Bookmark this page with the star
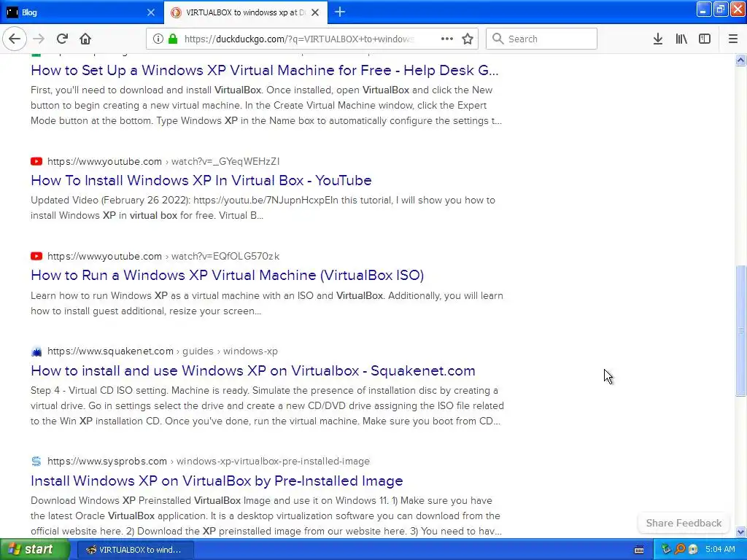 point(468,39)
